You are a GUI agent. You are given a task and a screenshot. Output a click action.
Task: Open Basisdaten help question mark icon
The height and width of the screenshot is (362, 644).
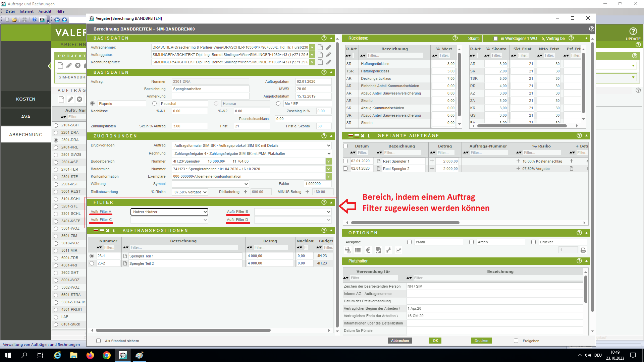tap(324, 38)
